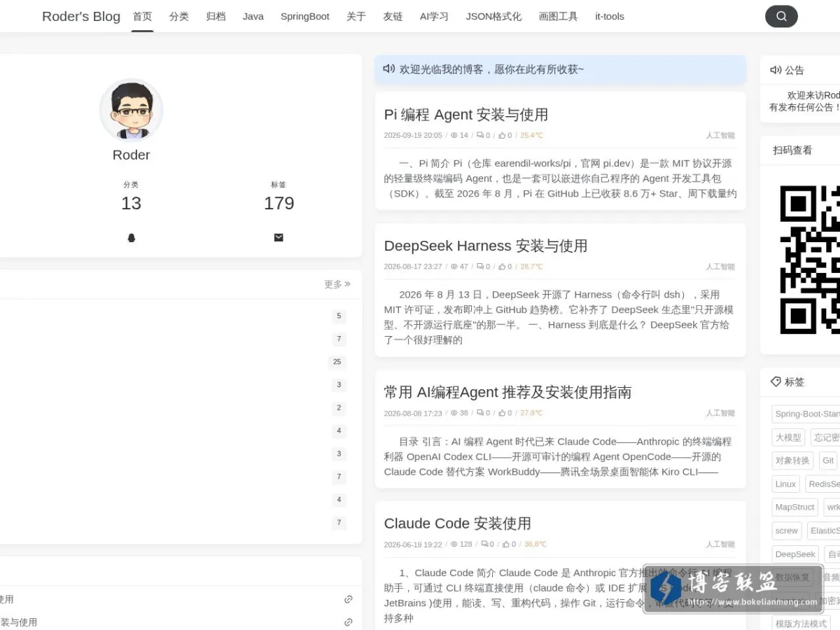Select the MapStruct tag
Viewport: 840px width, 630px height.
pos(794,507)
